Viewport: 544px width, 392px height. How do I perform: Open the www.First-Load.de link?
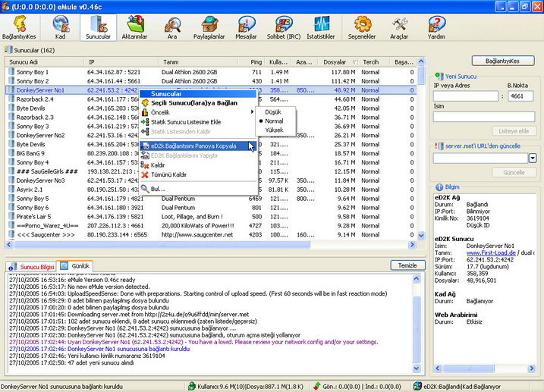491,252
